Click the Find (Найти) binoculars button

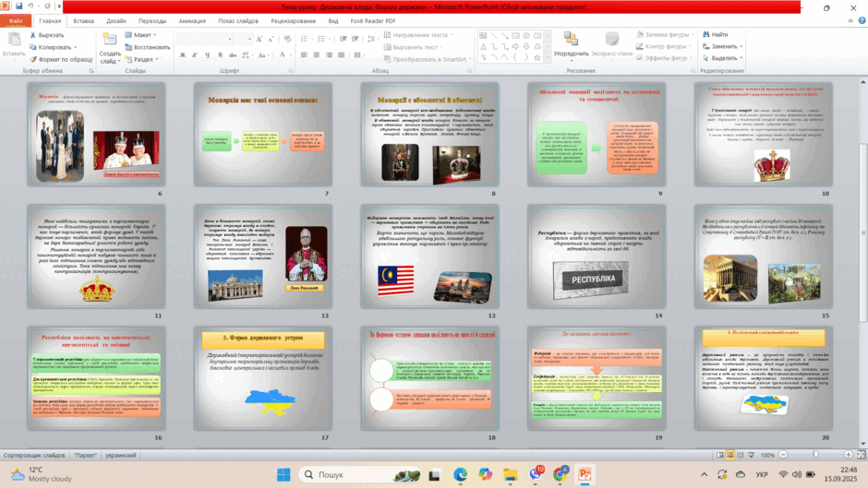(x=716, y=34)
